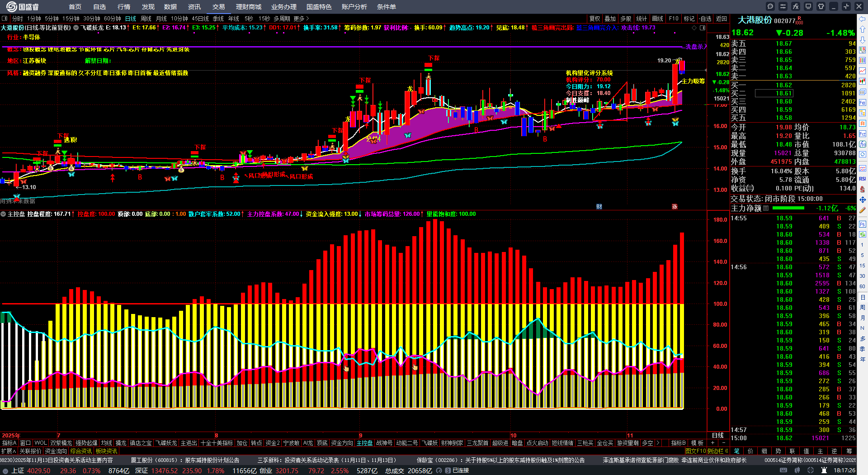Click the four-way move arrows sidebar icon
This screenshot has height=475, width=868.
[863, 199]
